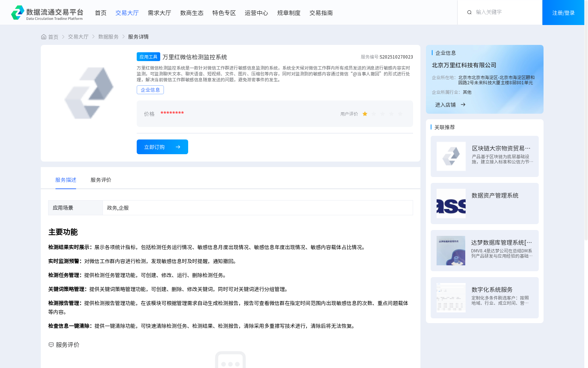Open 区块链大宗物资贸易 thumbnail

[x=451, y=156]
